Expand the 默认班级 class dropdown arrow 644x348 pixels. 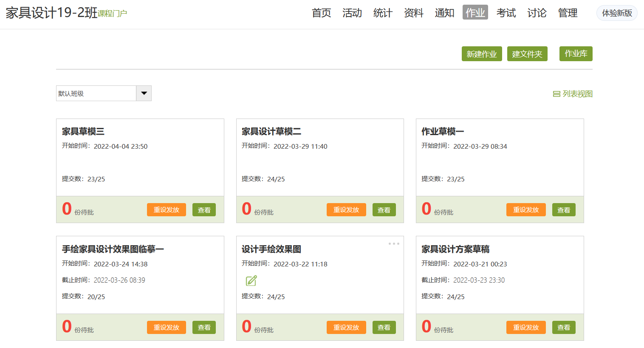coord(144,93)
